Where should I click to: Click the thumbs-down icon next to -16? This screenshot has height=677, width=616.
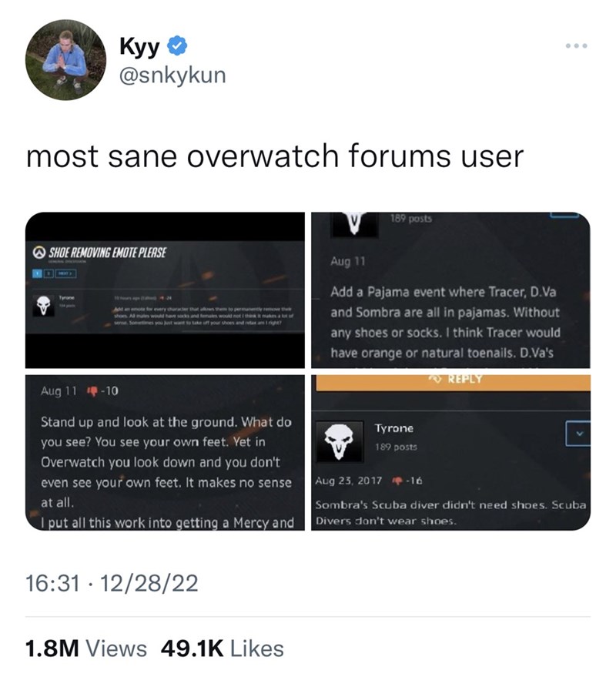click(397, 481)
